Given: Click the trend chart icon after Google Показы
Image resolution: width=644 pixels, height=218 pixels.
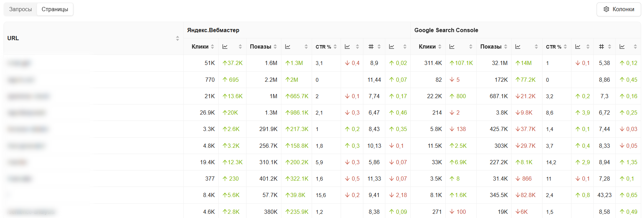Looking at the screenshot, I should [x=518, y=47].
